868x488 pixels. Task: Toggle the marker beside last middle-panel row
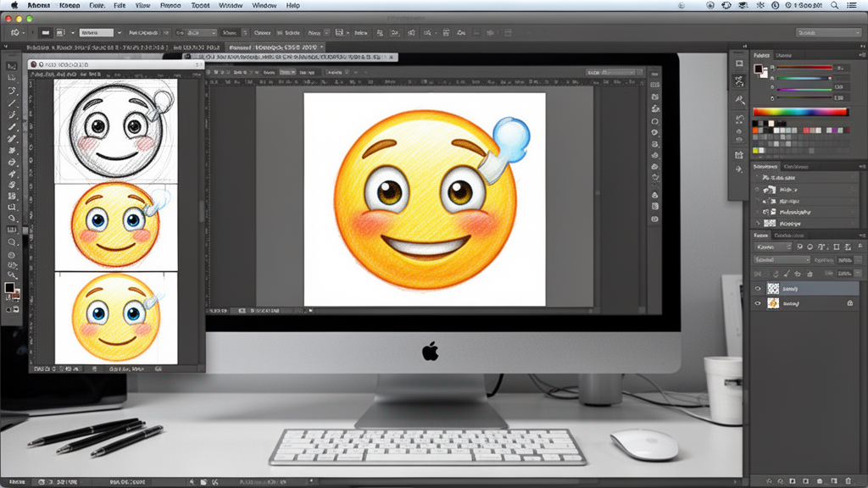coord(757,224)
